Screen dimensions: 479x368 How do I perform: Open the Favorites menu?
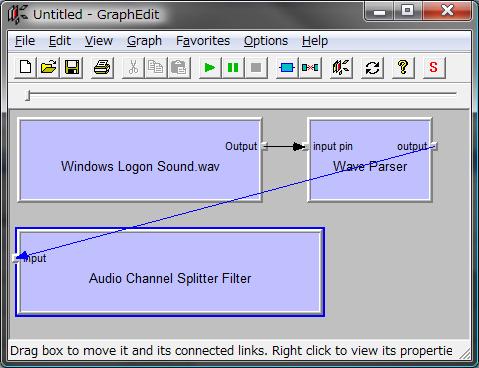(203, 41)
